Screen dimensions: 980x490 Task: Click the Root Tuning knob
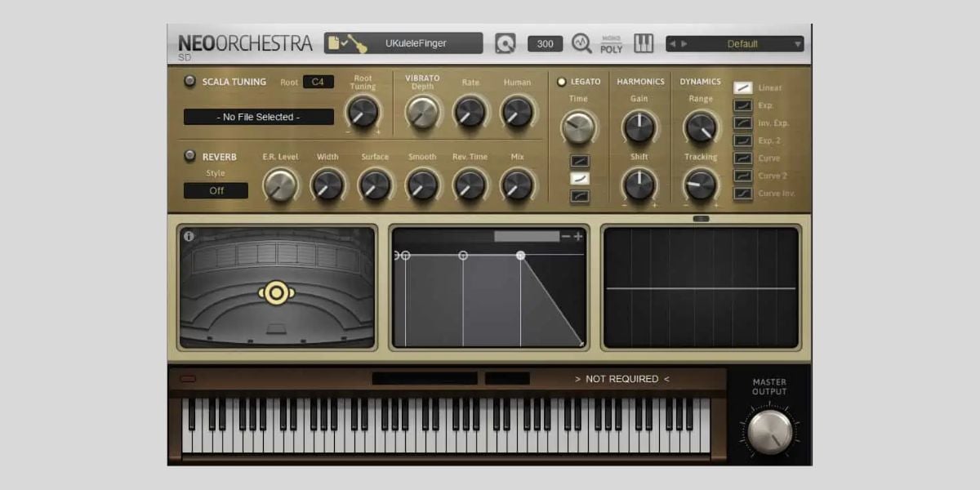[363, 111]
